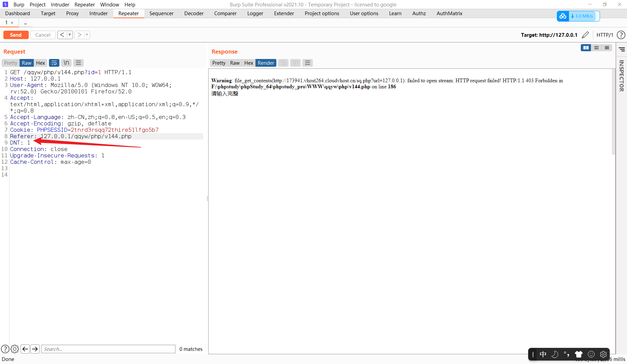Image resolution: width=627 pixels, height=364 pixels.
Task: Click the request search input field
Action: pyautogui.click(x=108, y=349)
